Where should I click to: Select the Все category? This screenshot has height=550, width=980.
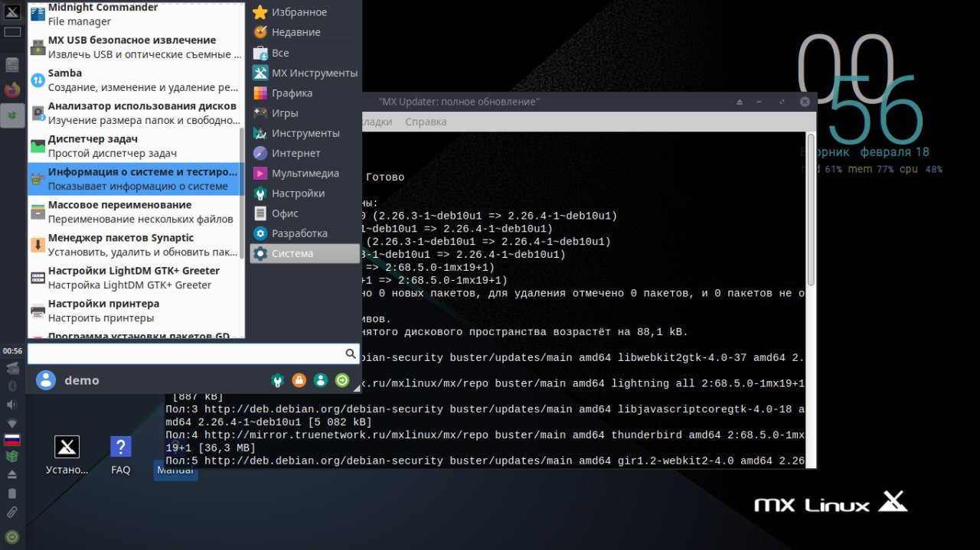pos(305,53)
